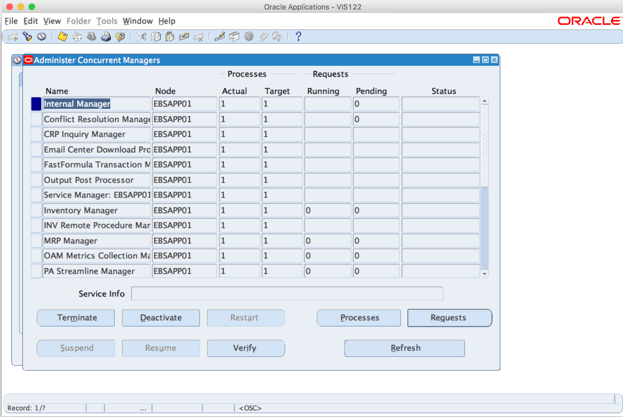The height and width of the screenshot is (417, 623).
Task: Open the Window menu
Action: pyautogui.click(x=137, y=21)
